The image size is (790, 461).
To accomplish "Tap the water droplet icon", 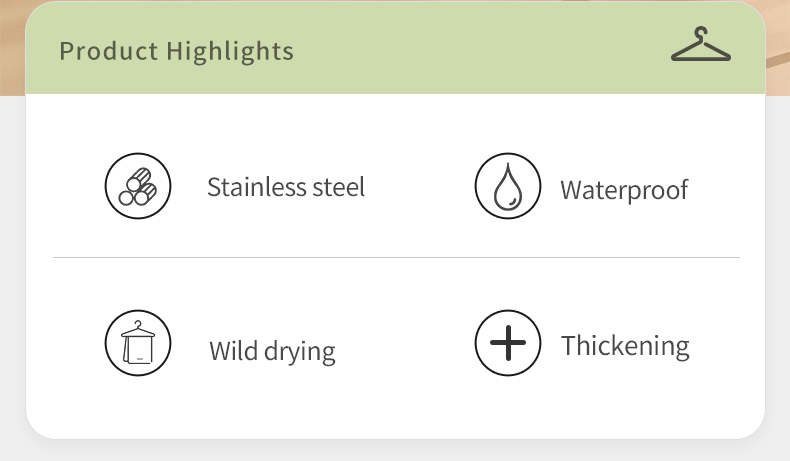I will [x=508, y=186].
